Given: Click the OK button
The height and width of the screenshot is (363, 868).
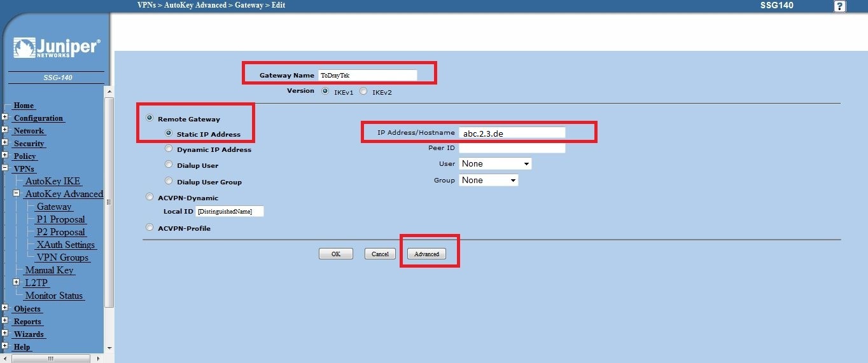Looking at the screenshot, I should [335, 254].
